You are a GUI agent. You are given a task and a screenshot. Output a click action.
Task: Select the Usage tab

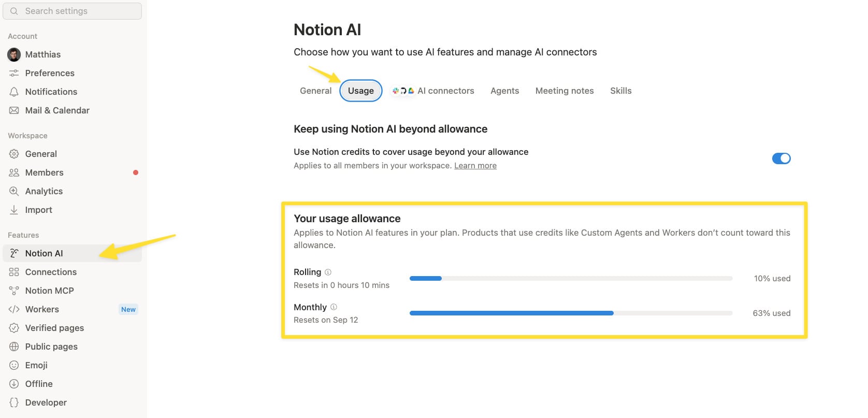[361, 91]
